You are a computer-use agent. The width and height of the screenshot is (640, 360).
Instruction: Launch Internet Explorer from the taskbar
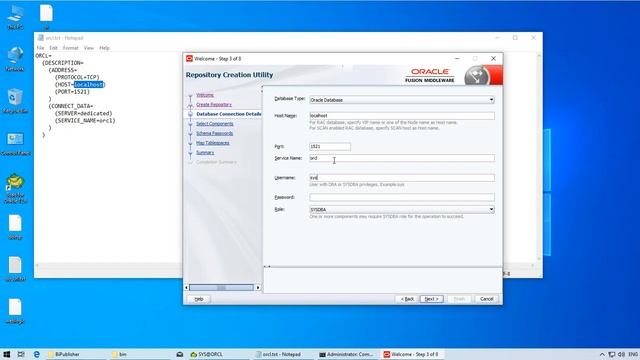pos(37,354)
